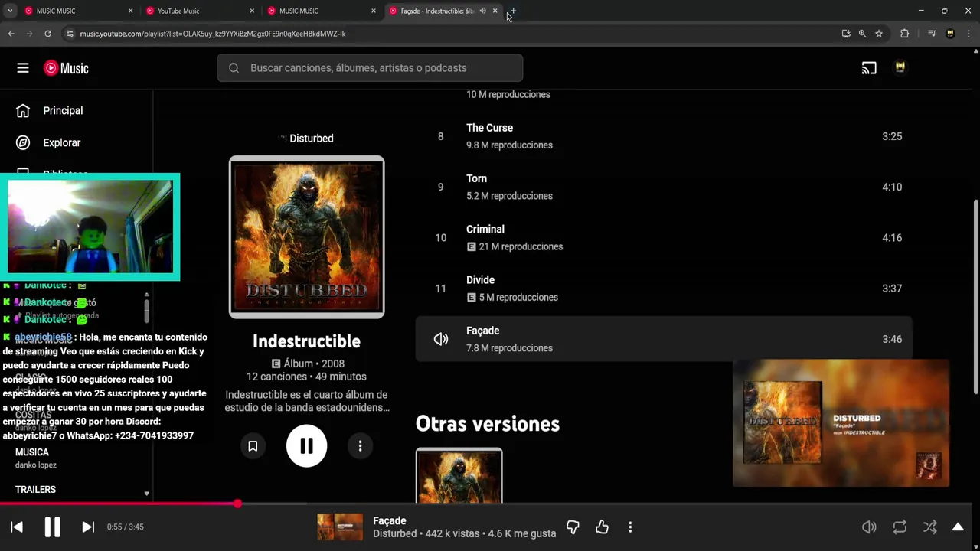Open player bar three-dot menu
980x551 pixels.
point(630,527)
